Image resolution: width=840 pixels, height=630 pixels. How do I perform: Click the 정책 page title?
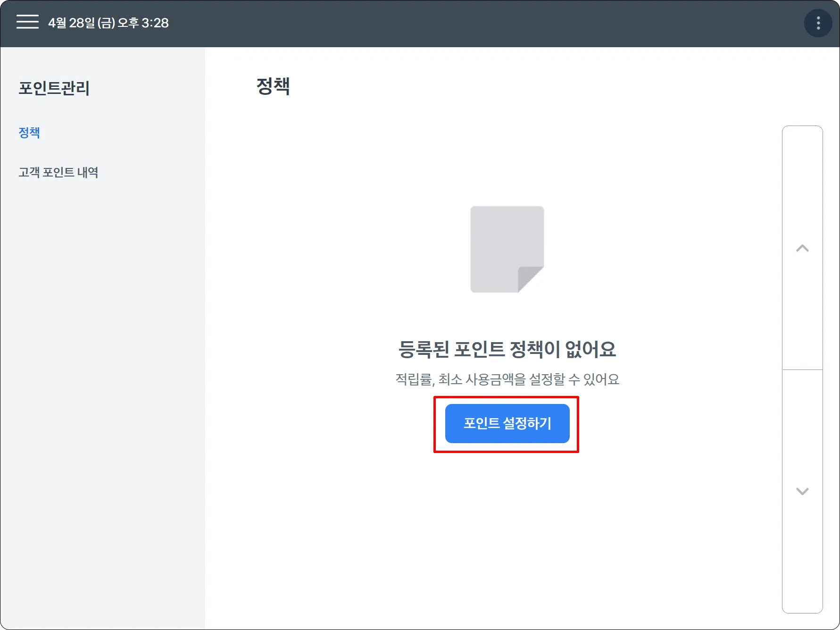273,86
